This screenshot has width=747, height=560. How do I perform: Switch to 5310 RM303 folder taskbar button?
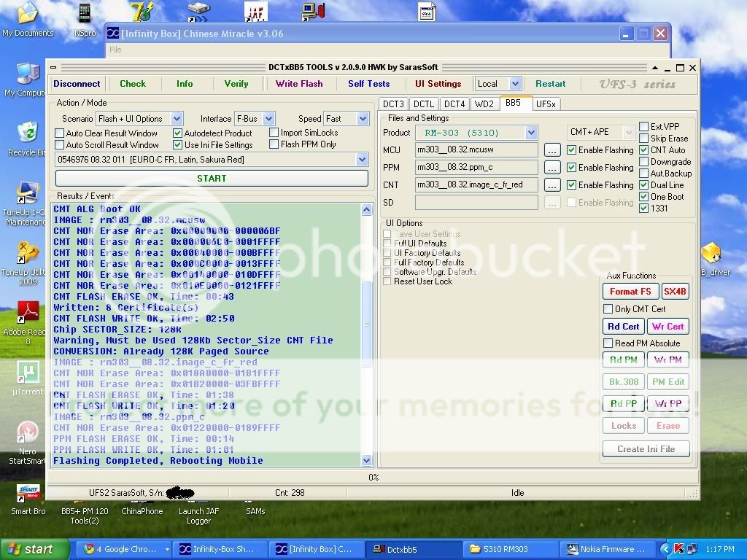(x=510, y=549)
